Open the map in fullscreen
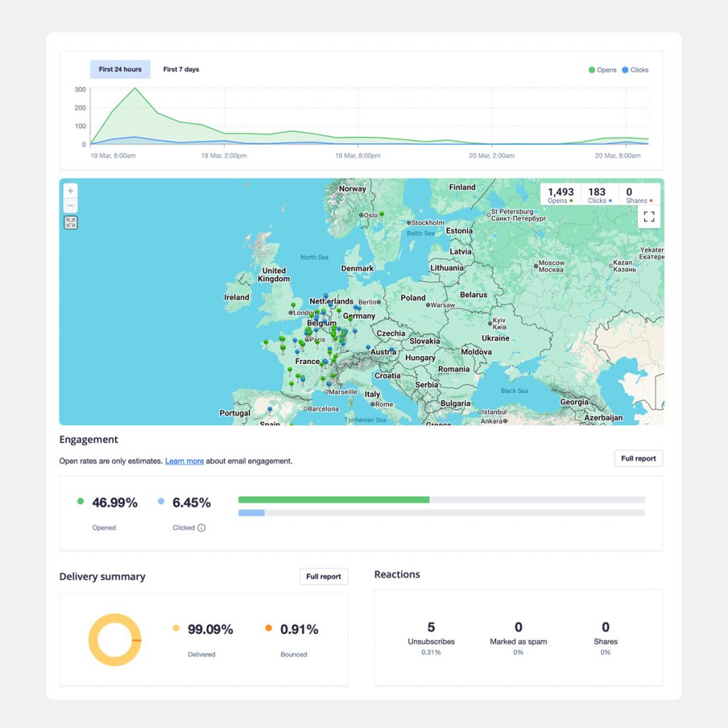The height and width of the screenshot is (728, 728). click(648, 217)
